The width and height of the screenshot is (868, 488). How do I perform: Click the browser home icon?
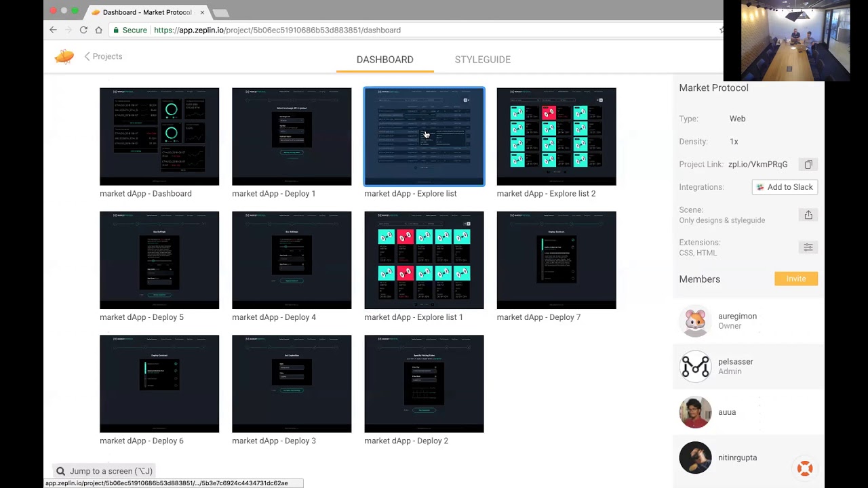click(99, 30)
